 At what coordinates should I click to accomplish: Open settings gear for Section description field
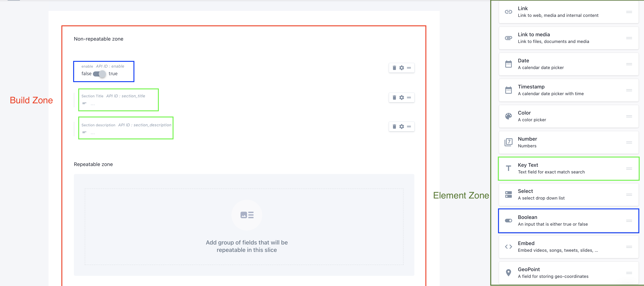tap(402, 127)
